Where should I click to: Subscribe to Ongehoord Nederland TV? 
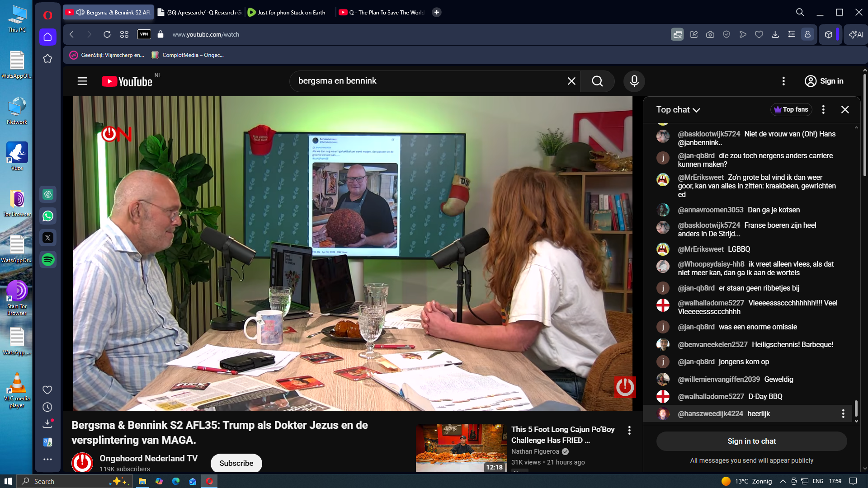pos(236,463)
